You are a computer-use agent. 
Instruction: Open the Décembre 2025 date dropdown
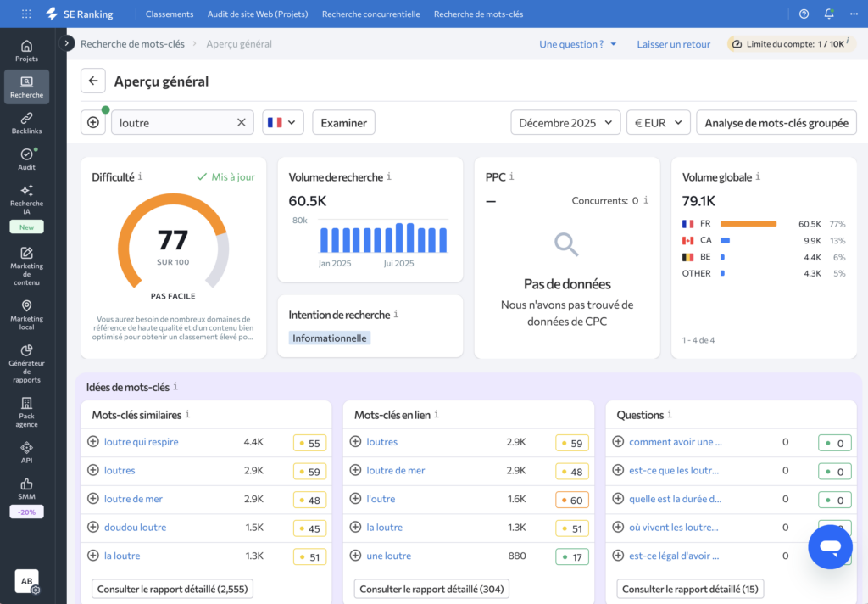pyautogui.click(x=565, y=122)
